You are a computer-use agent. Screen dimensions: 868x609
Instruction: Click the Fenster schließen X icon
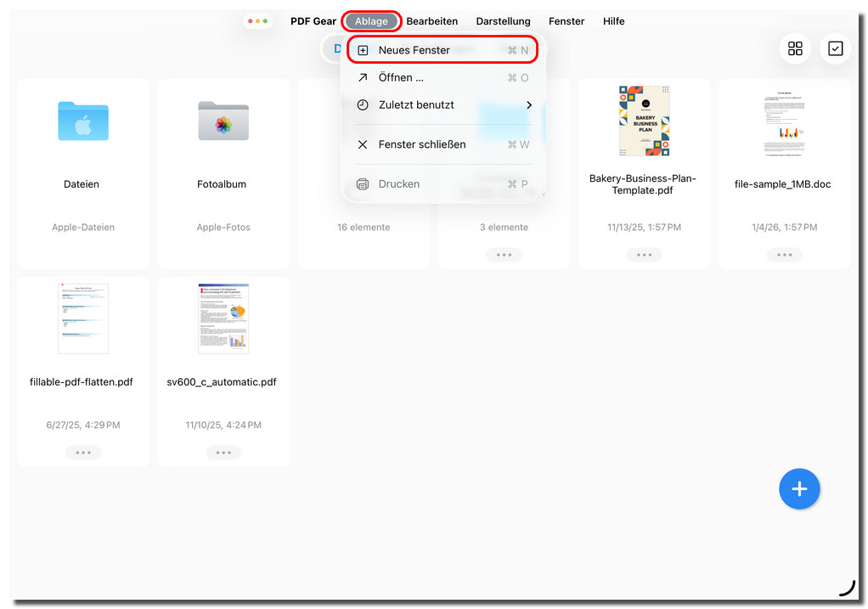(x=363, y=144)
